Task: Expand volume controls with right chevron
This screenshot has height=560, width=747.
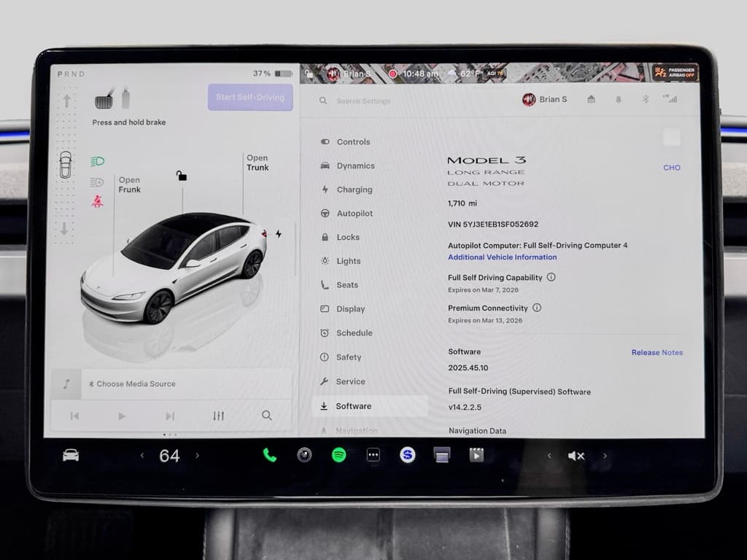Action: (605, 455)
